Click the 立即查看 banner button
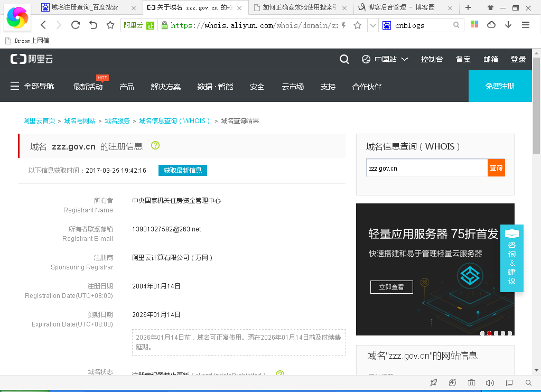The height and width of the screenshot is (392, 541). pos(391,287)
